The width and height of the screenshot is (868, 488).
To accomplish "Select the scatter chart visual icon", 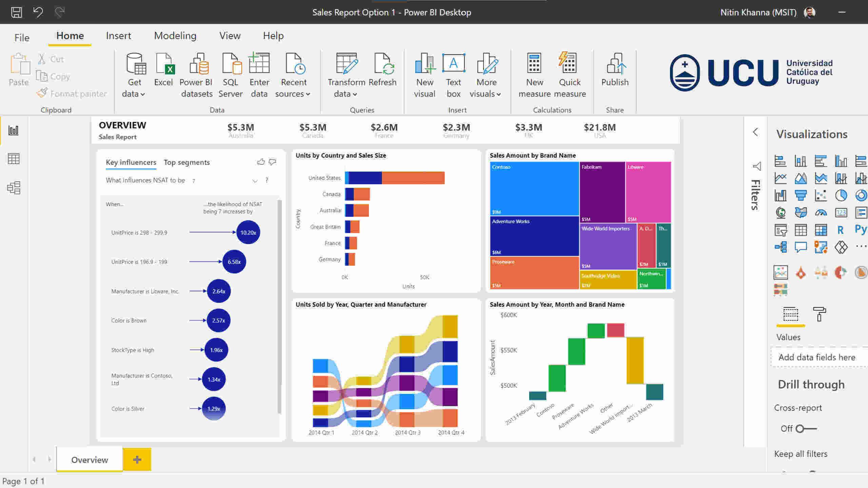I will pos(821,195).
